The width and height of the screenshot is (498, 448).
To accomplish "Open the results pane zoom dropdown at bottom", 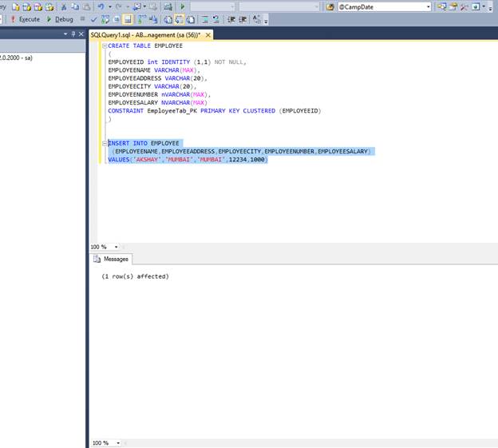I will [117, 442].
